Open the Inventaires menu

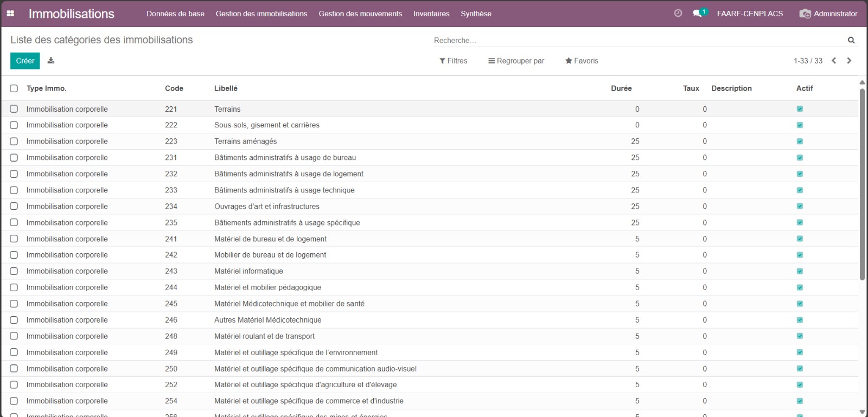coord(431,14)
